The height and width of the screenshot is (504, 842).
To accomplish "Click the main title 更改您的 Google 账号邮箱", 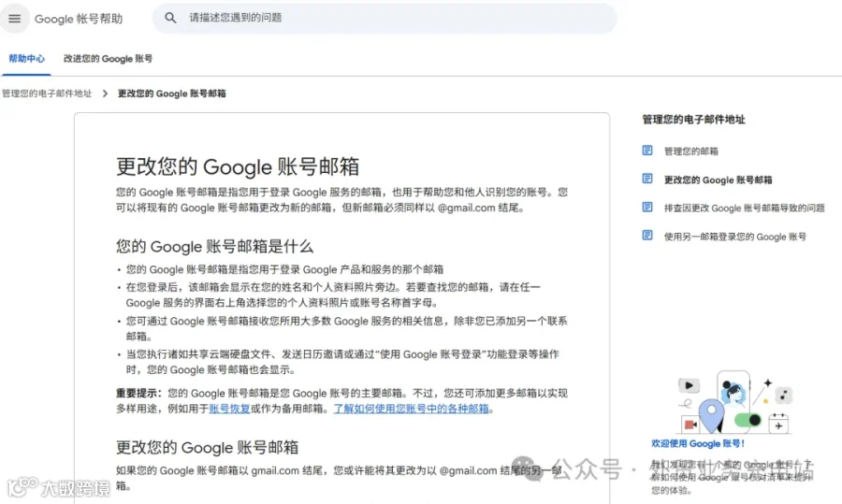I will pos(238,167).
